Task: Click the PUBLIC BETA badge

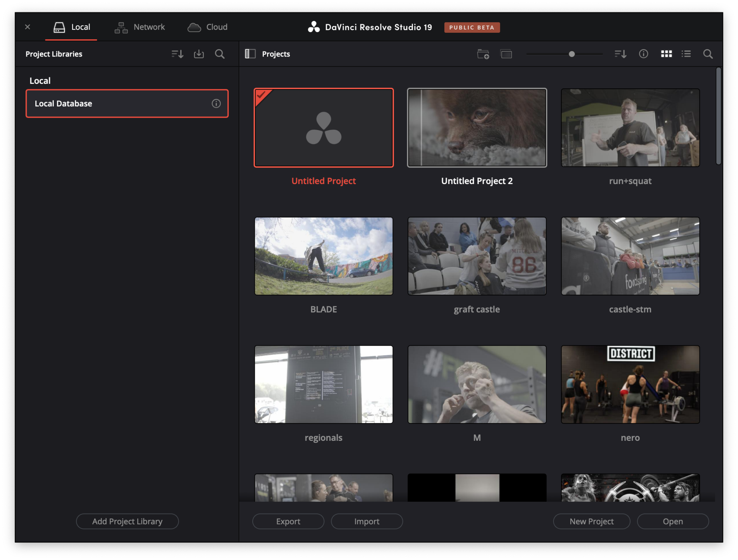Action: pos(472,27)
